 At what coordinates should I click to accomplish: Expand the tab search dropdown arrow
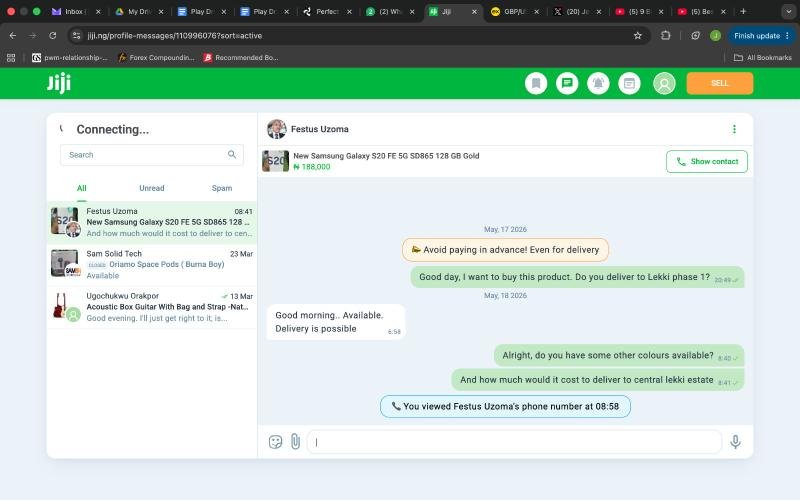pos(788,11)
